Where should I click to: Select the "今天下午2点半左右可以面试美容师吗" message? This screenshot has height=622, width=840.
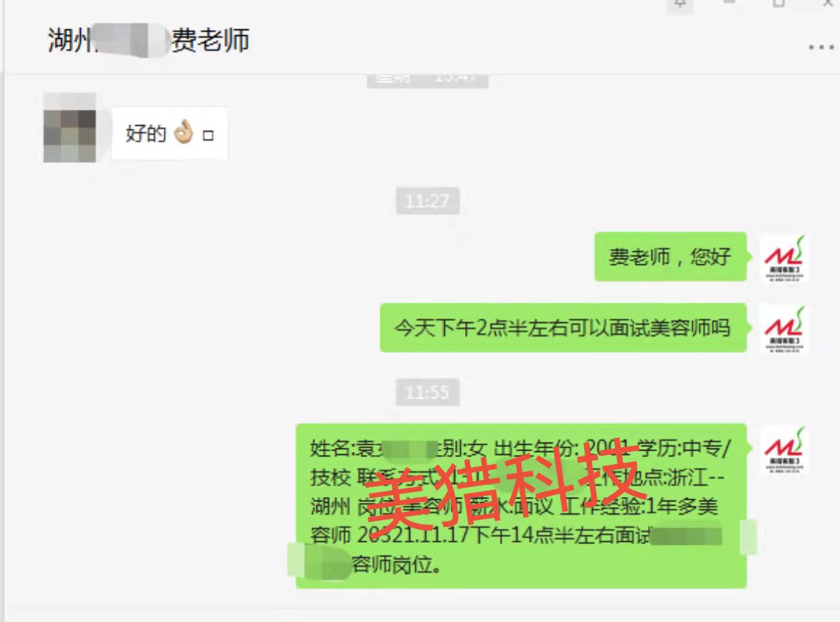pyautogui.click(x=563, y=327)
